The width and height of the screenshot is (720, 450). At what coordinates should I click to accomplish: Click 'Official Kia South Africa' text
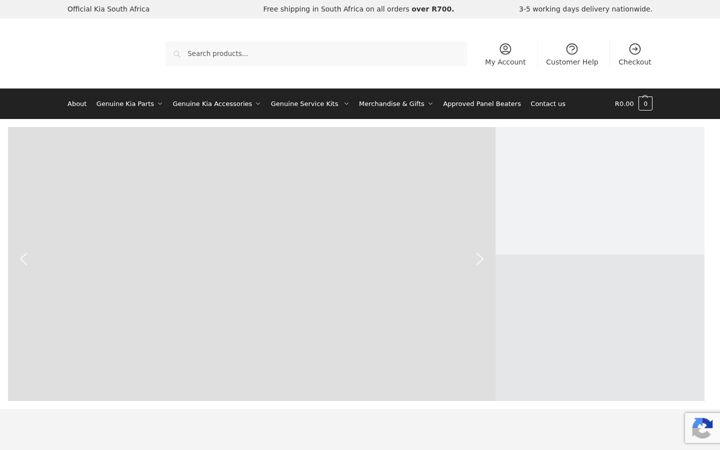[x=108, y=9]
